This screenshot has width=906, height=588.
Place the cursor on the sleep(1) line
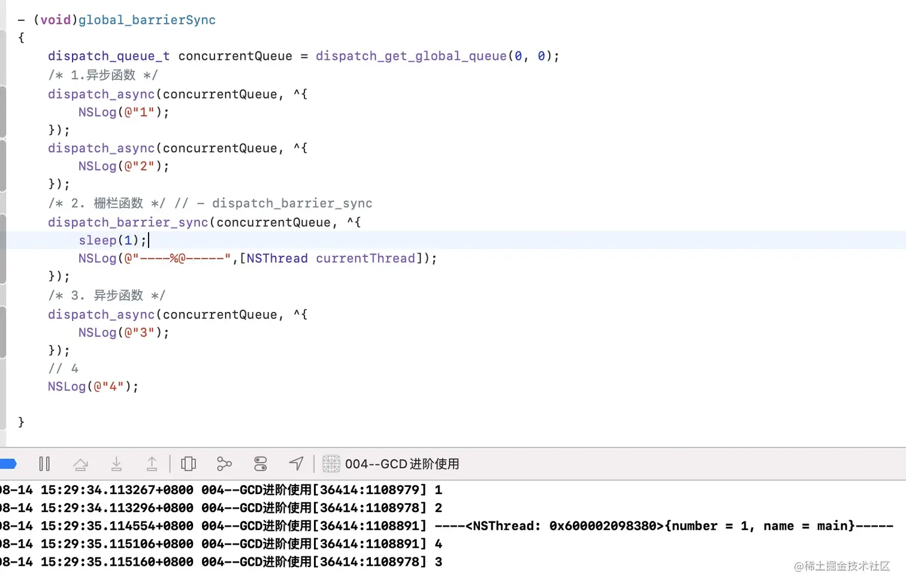(114, 240)
